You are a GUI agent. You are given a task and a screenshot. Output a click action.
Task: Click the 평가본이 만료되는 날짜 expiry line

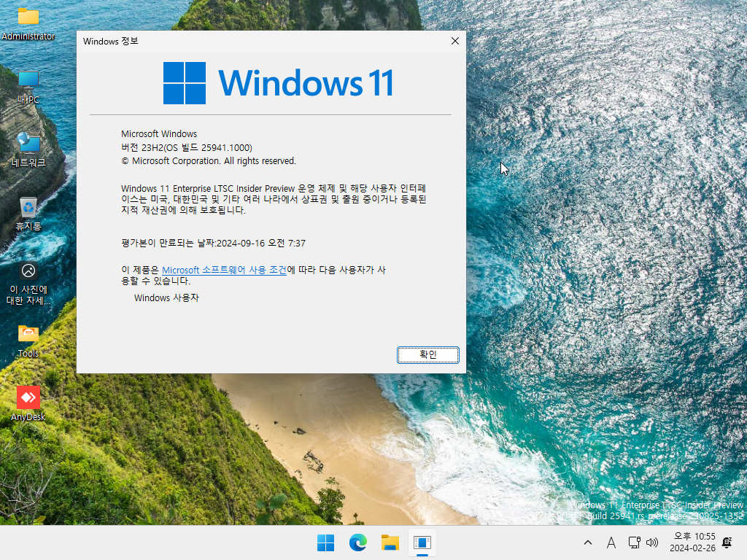point(214,244)
